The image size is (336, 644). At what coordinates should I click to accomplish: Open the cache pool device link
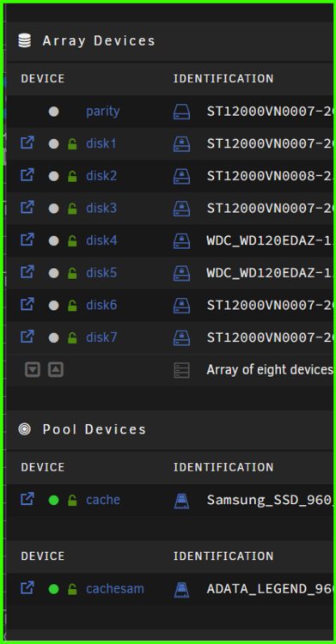[x=103, y=501]
